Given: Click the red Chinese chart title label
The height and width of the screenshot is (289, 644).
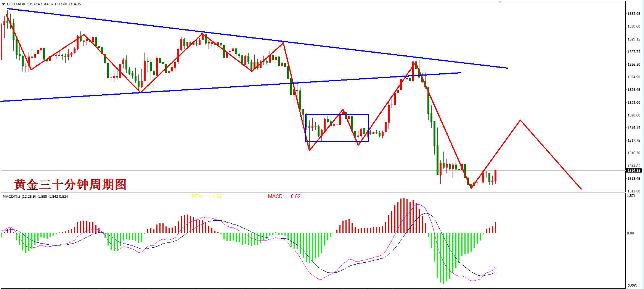Looking at the screenshot, I should pyautogui.click(x=70, y=185).
